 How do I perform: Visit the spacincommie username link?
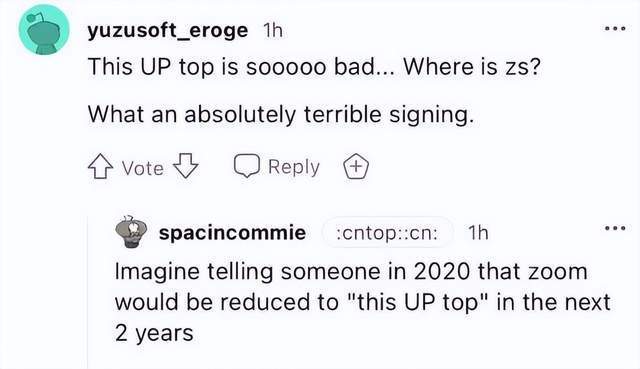pyautogui.click(x=232, y=233)
